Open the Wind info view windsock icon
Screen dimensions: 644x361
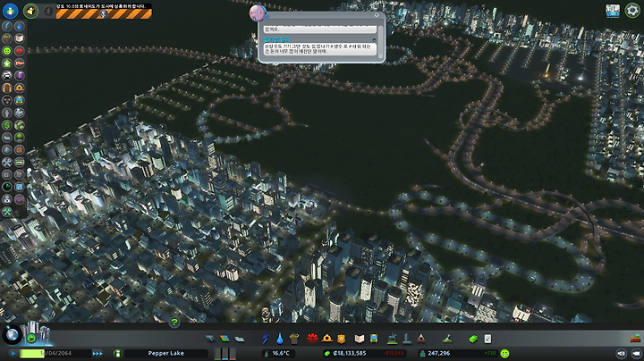[20, 63]
